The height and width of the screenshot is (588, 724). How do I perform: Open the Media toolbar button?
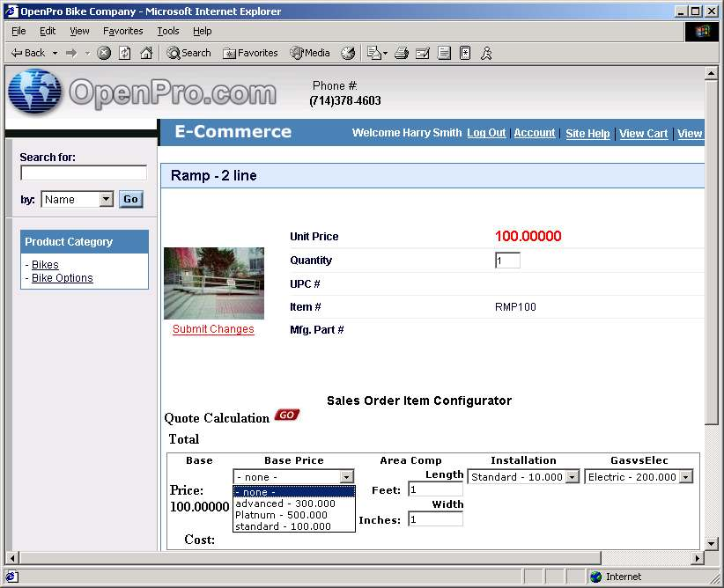coord(310,53)
